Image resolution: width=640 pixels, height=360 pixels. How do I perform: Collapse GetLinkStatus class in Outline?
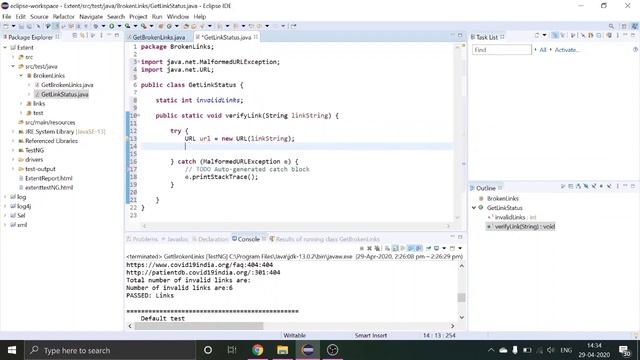474,208
